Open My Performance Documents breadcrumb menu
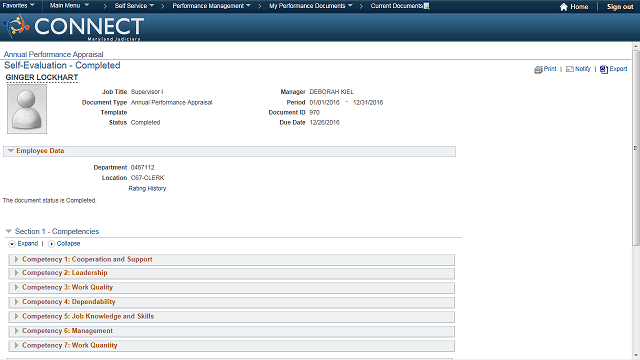640x360 pixels. click(311, 6)
